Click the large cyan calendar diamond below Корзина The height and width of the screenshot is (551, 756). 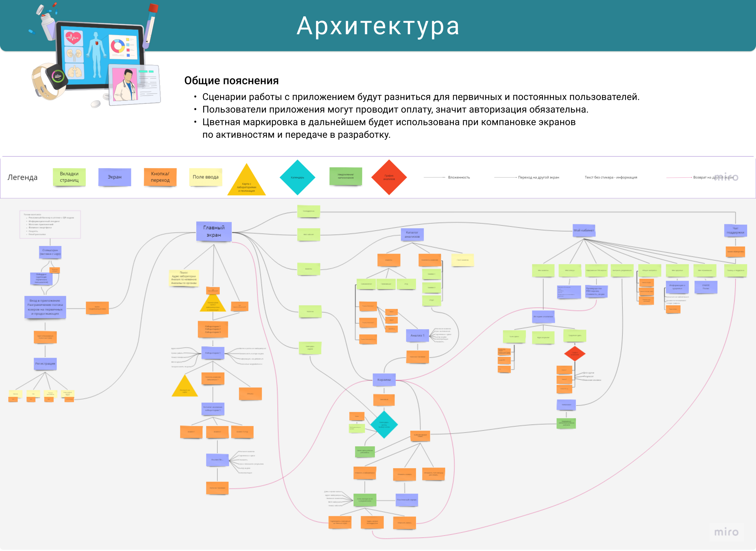point(384,425)
